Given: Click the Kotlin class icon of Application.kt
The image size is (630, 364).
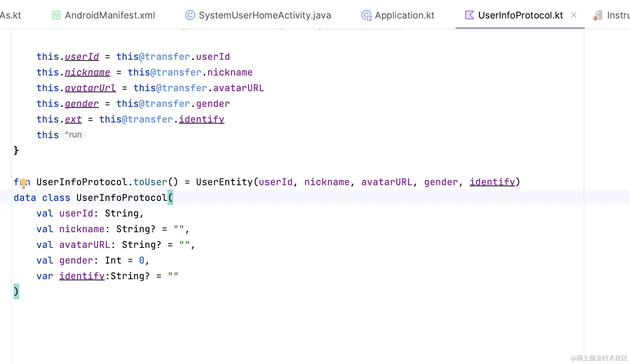Looking at the screenshot, I should tap(366, 15).
